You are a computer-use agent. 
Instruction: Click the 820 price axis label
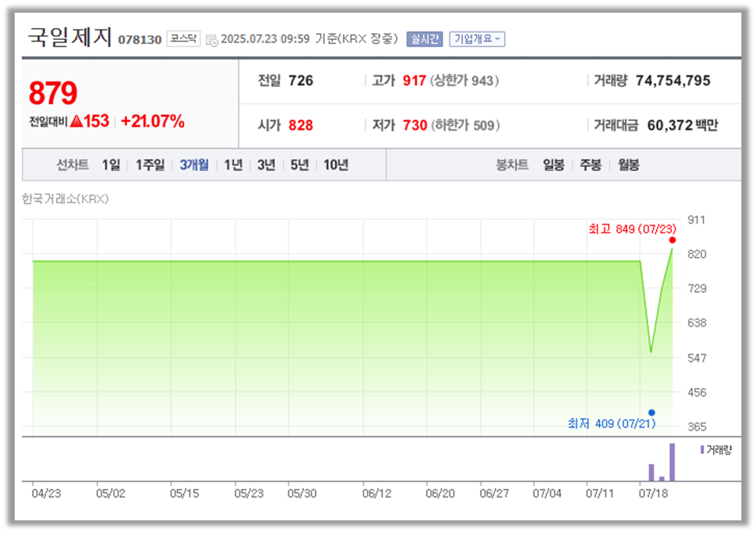(x=697, y=254)
